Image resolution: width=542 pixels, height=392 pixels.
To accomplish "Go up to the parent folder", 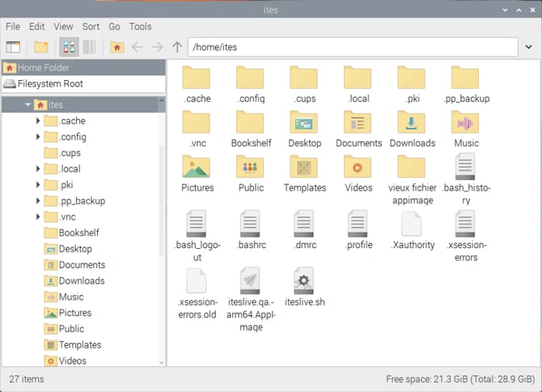I will (x=176, y=47).
